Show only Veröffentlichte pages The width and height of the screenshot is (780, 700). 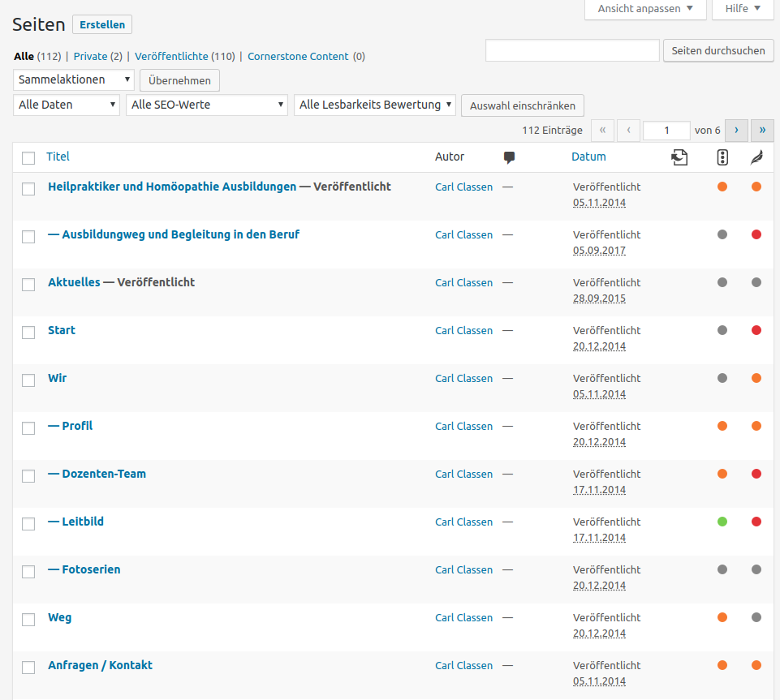pyautogui.click(x=171, y=57)
